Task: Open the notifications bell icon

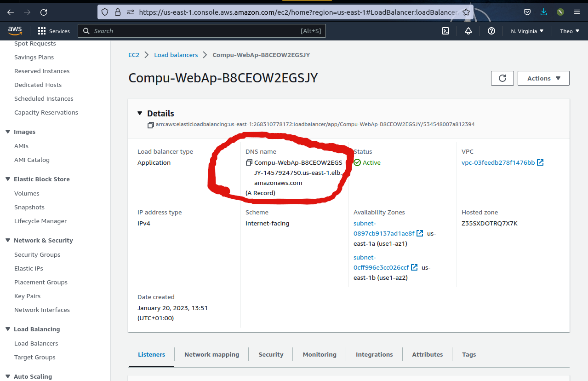Action: [468, 31]
